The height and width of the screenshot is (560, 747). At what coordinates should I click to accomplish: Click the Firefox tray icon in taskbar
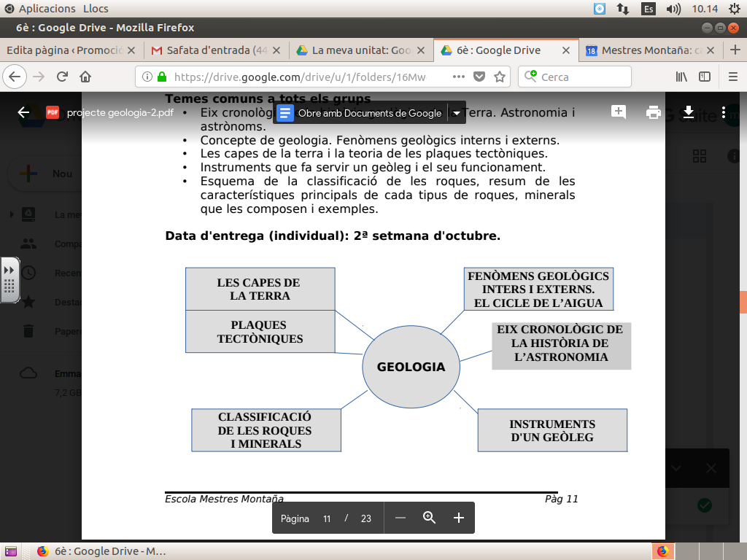(x=662, y=551)
